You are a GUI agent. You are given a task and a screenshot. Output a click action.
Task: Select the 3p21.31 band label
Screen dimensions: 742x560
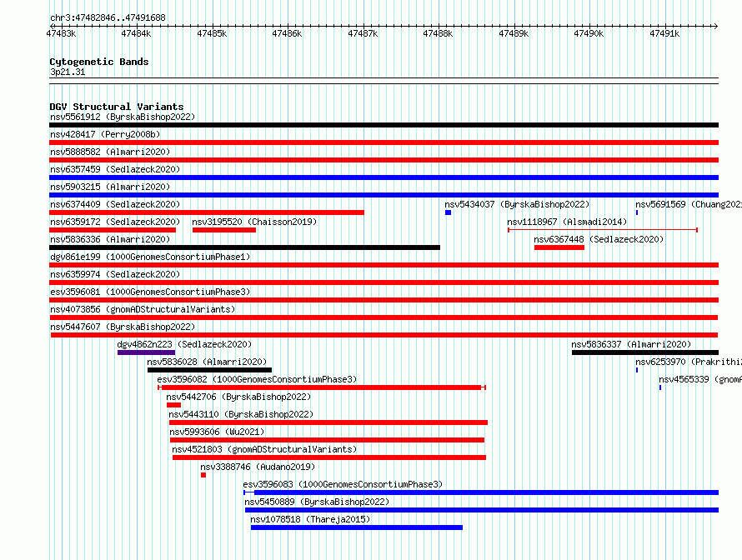(x=68, y=72)
